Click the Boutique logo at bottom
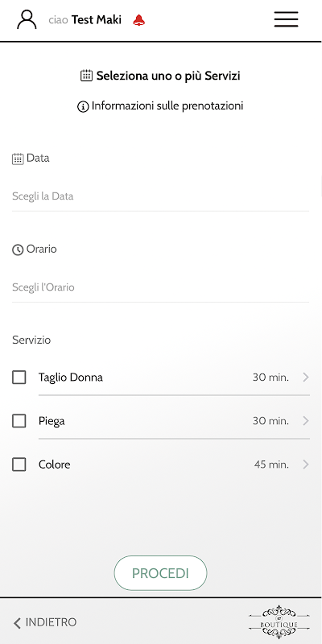Viewport: 322px width, 644px height. (279, 621)
